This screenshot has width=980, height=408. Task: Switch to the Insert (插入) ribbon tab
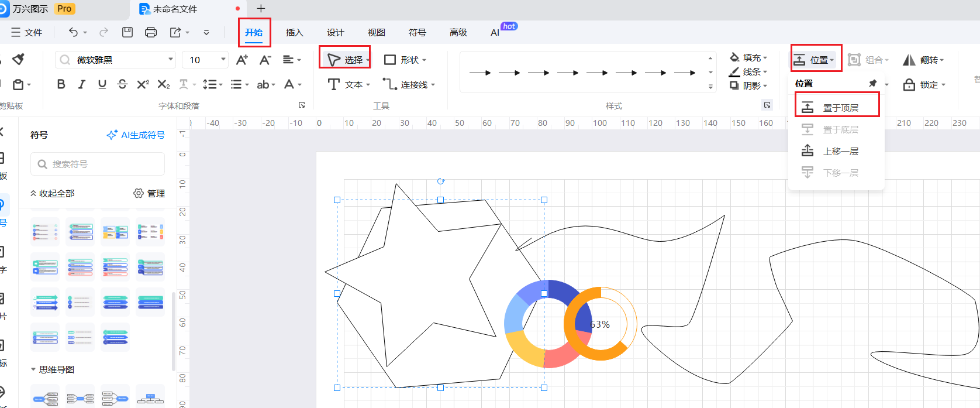(294, 33)
